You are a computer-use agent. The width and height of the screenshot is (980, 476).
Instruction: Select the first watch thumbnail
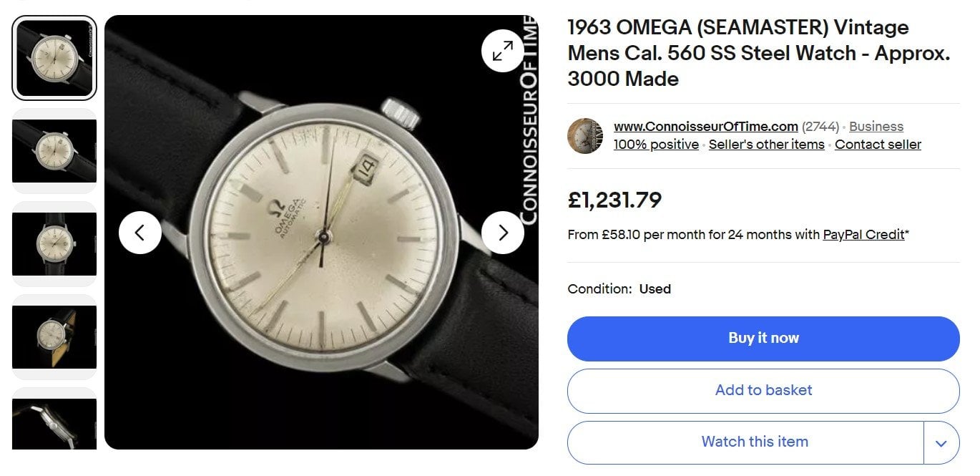[x=54, y=58]
